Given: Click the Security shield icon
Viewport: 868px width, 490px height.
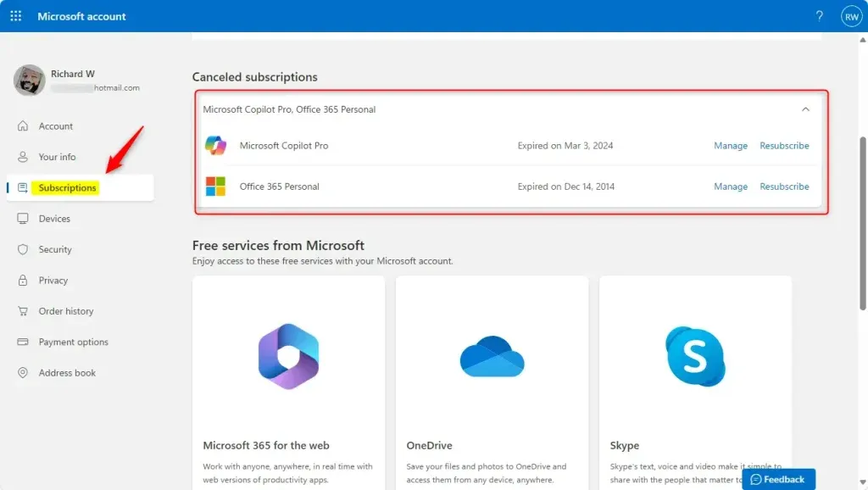Looking at the screenshot, I should 23,249.
